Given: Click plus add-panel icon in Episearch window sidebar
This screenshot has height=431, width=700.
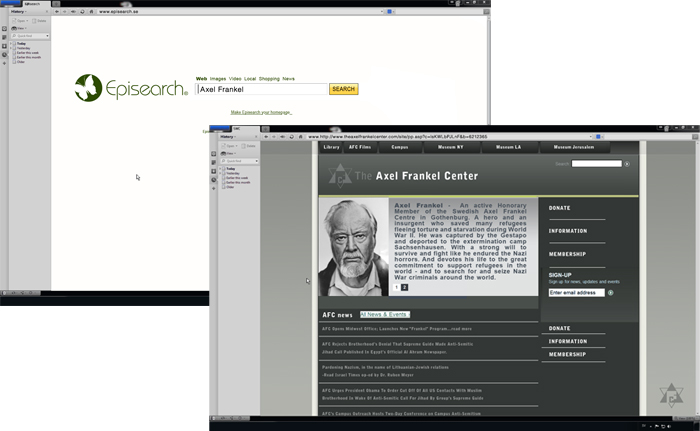Looking at the screenshot, I should tap(4, 63).
